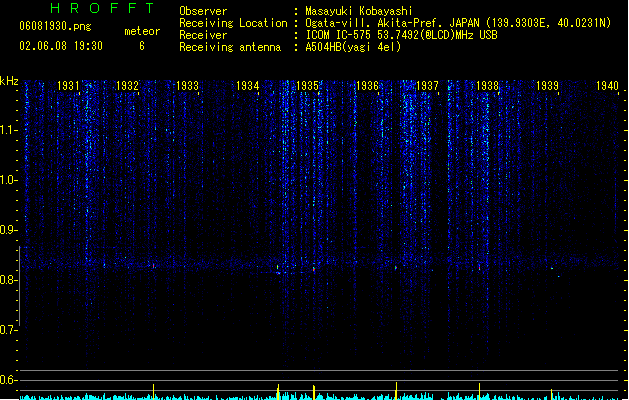Click the 'meteor' count label
Viewport: 629px width, 400px height.
[x=142, y=31]
